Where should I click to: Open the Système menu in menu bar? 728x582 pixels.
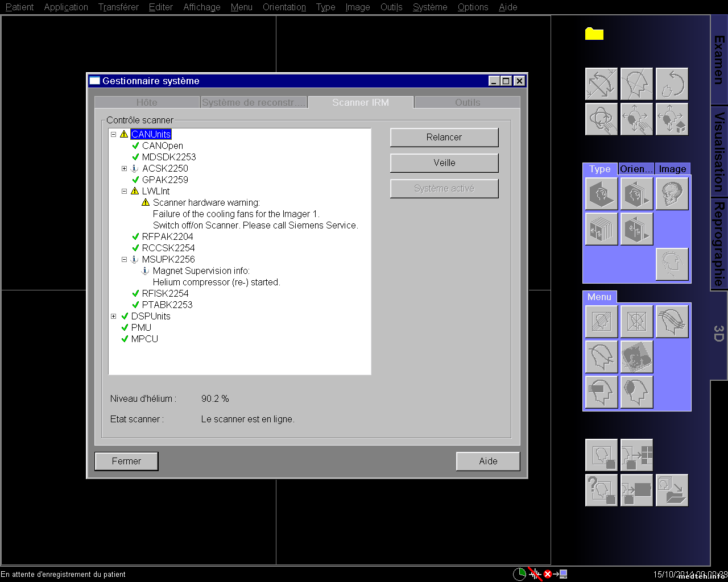[429, 7]
